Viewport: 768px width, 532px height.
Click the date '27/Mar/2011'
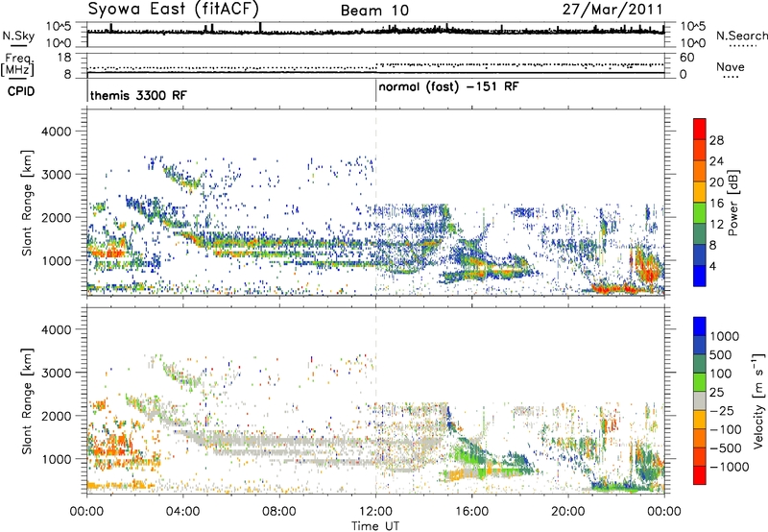(x=612, y=10)
